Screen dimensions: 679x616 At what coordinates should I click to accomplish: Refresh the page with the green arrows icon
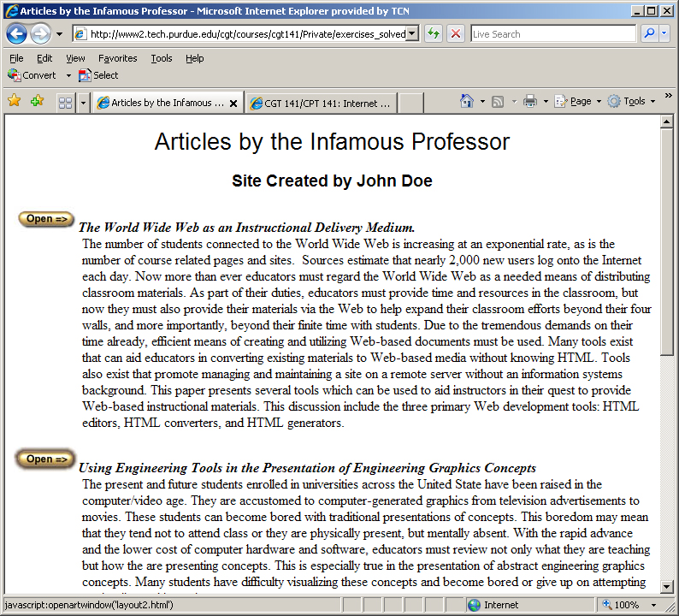(433, 33)
